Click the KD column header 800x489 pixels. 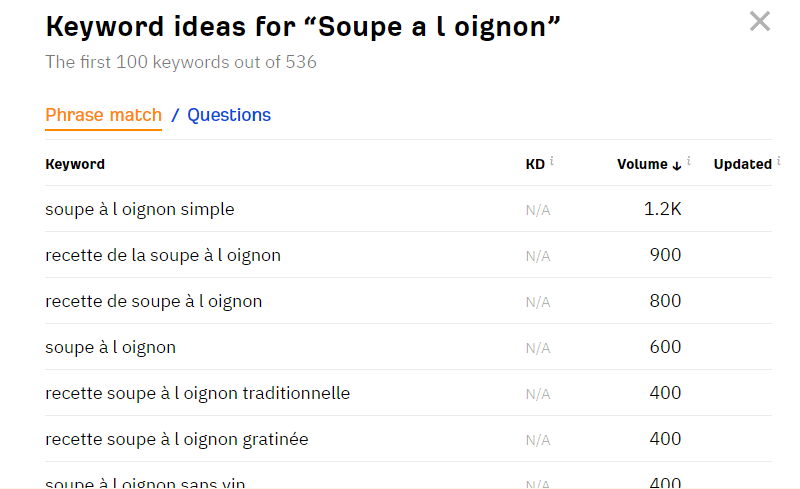click(535, 164)
